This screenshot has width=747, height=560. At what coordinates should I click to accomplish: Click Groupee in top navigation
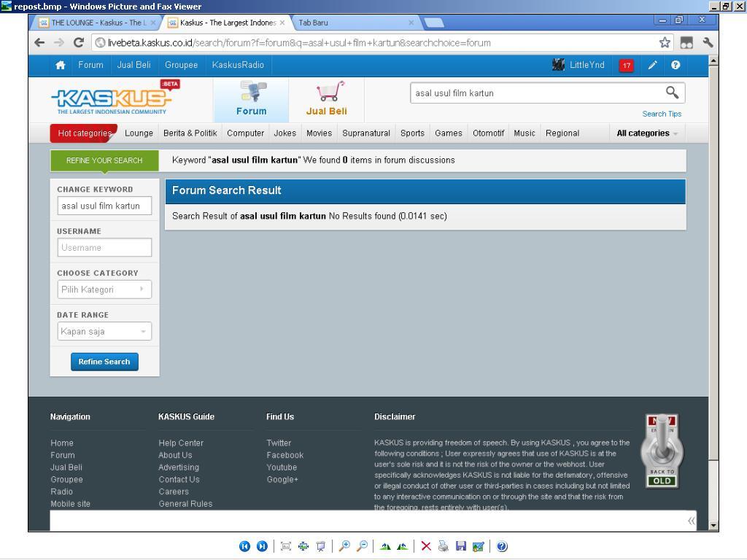click(181, 65)
